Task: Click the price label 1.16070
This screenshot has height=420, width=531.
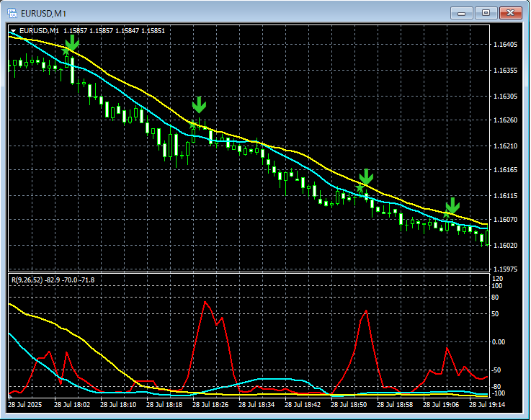Action: (x=506, y=220)
